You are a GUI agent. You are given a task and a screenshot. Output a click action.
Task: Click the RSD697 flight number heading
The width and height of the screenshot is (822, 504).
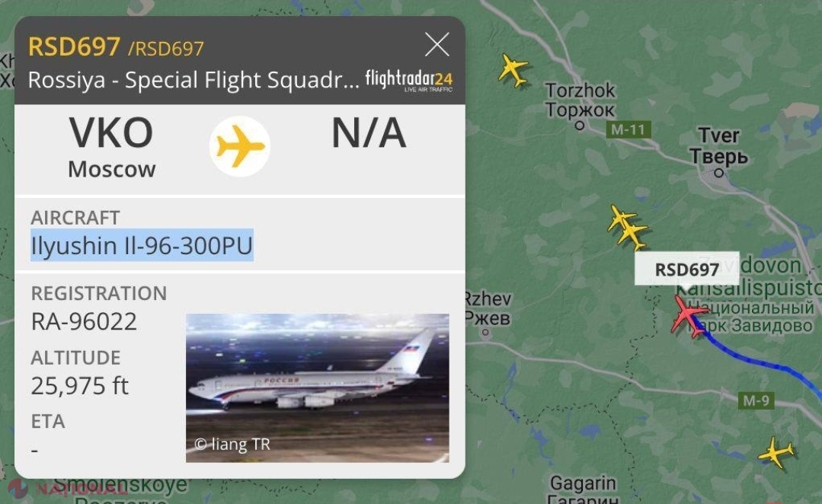74,47
